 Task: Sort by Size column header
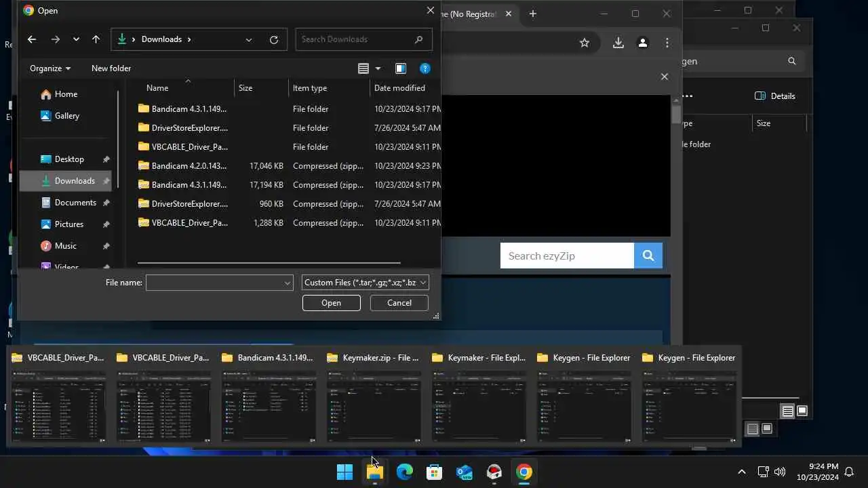pyautogui.click(x=245, y=88)
